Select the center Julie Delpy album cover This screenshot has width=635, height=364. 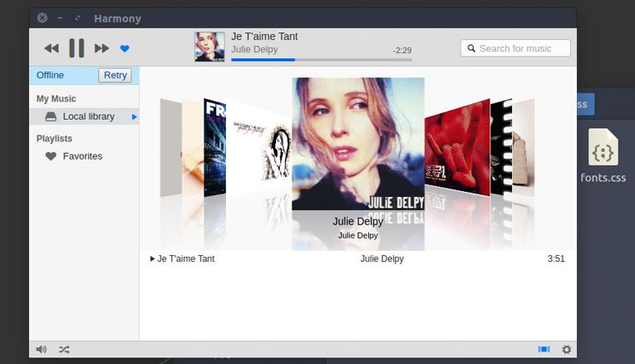click(358, 144)
